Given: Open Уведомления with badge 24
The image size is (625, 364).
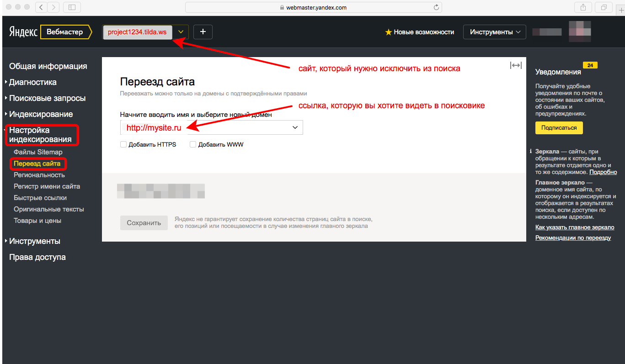Looking at the screenshot, I should pos(566,70).
